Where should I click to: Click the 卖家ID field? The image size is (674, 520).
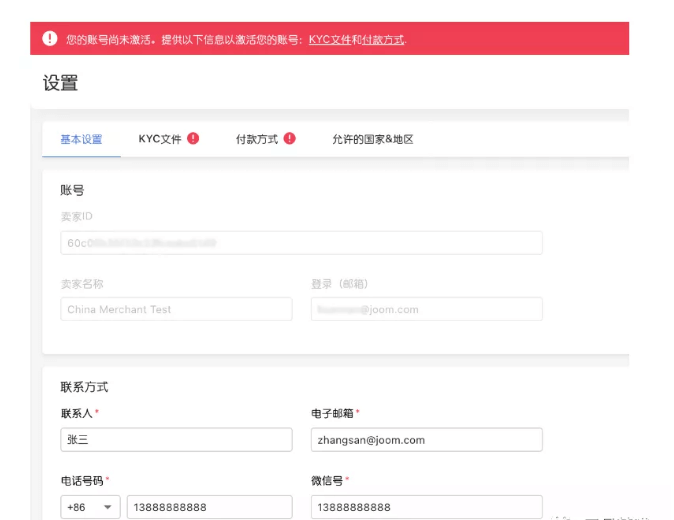click(301, 243)
